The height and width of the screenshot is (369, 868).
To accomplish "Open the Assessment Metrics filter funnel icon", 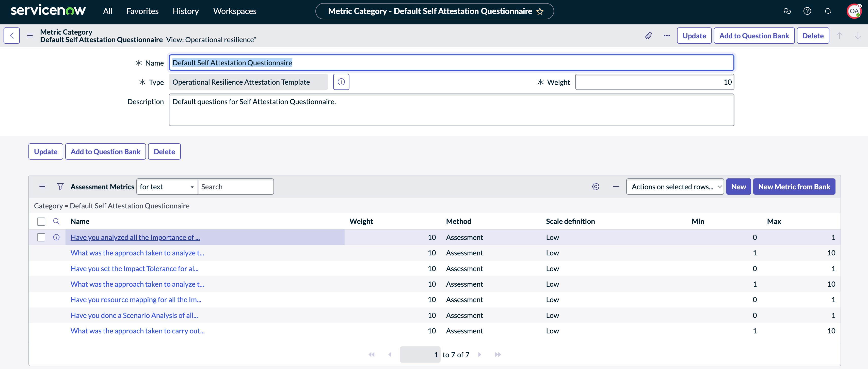I will point(60,187).
